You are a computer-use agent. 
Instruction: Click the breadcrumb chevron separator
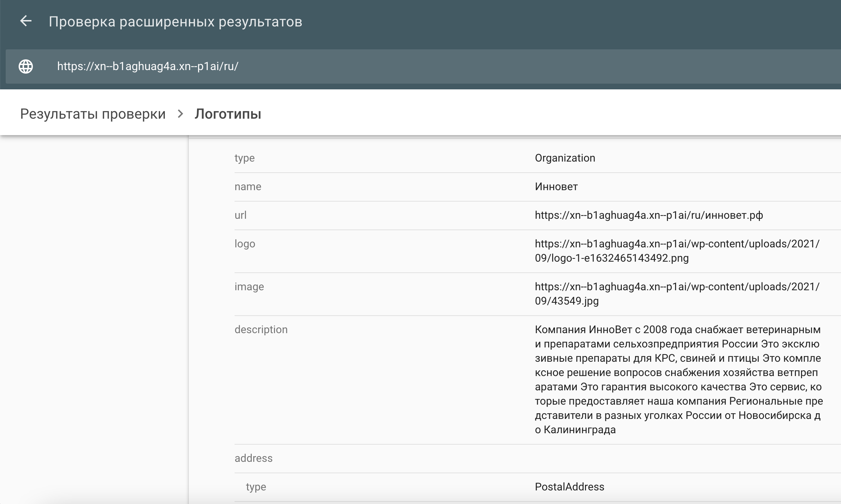(x=181, y=114)
